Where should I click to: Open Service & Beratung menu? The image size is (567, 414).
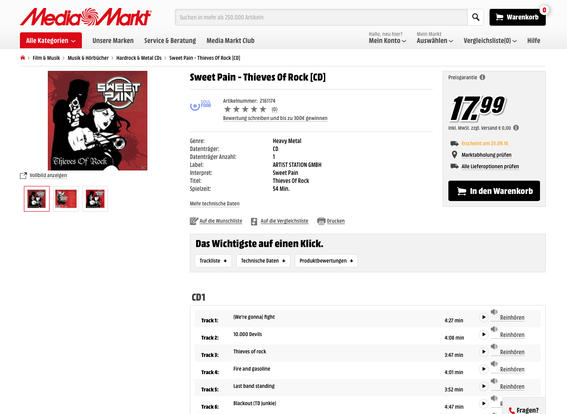tap(170, 40)
